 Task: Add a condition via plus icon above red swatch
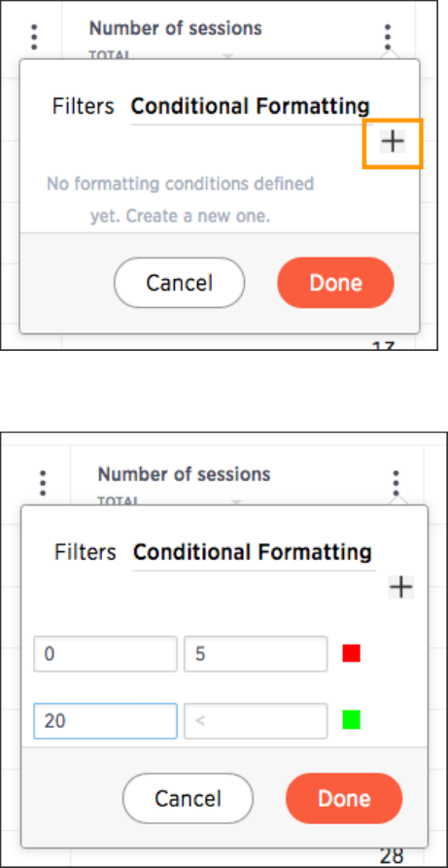click(x=401, y=587)
